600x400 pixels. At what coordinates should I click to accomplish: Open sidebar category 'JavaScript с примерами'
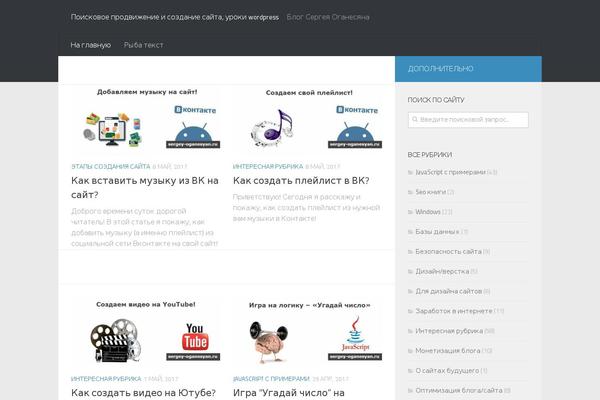click(x=450, y=172)
